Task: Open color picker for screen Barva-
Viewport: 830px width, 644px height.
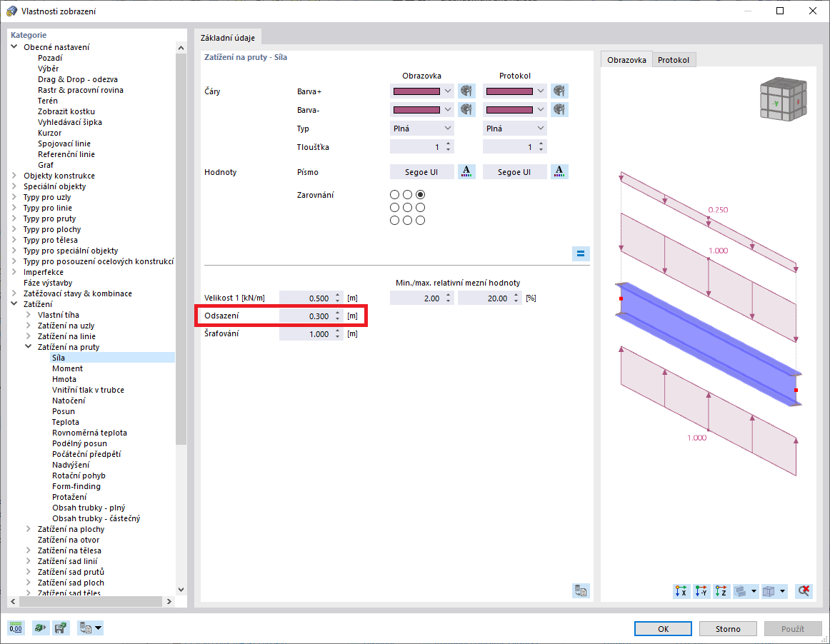Action: click(466, 109)
